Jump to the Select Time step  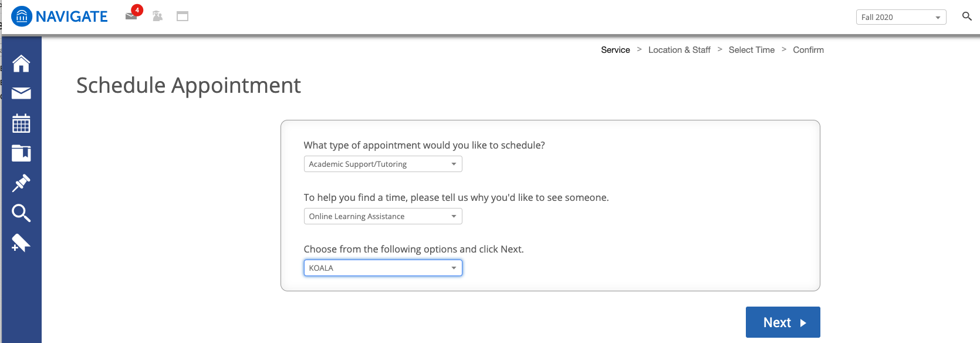click(751, 50)
